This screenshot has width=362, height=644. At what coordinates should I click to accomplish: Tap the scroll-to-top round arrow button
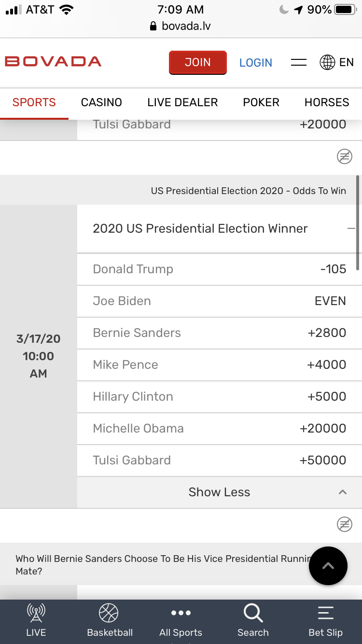(328, 566)
